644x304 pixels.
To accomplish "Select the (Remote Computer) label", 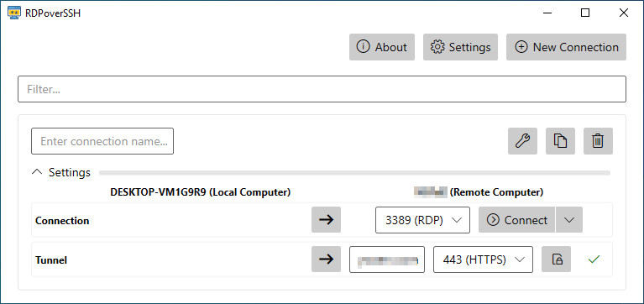I will tap(496, 192).
